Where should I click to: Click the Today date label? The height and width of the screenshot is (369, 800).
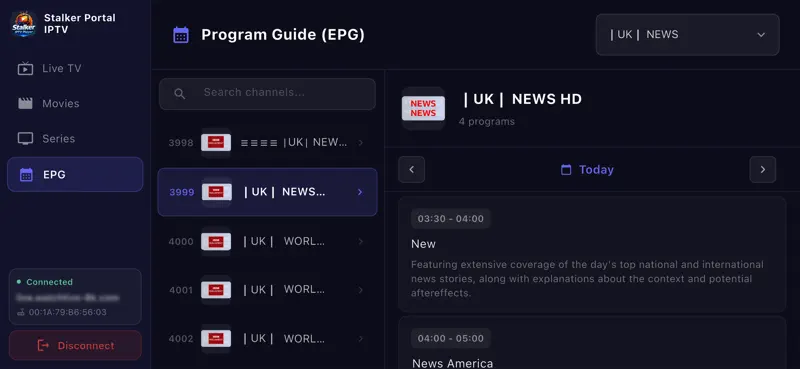point(596,169)
